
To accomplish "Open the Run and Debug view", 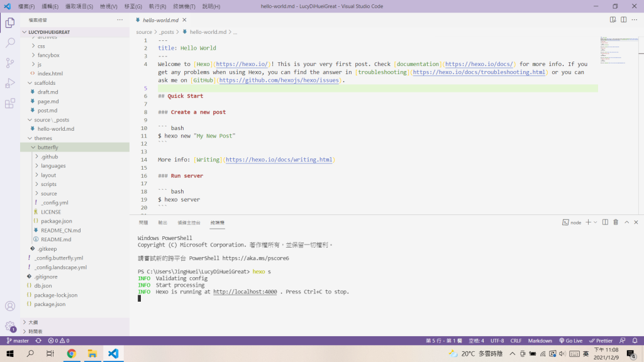I will [x=10, y=83].
